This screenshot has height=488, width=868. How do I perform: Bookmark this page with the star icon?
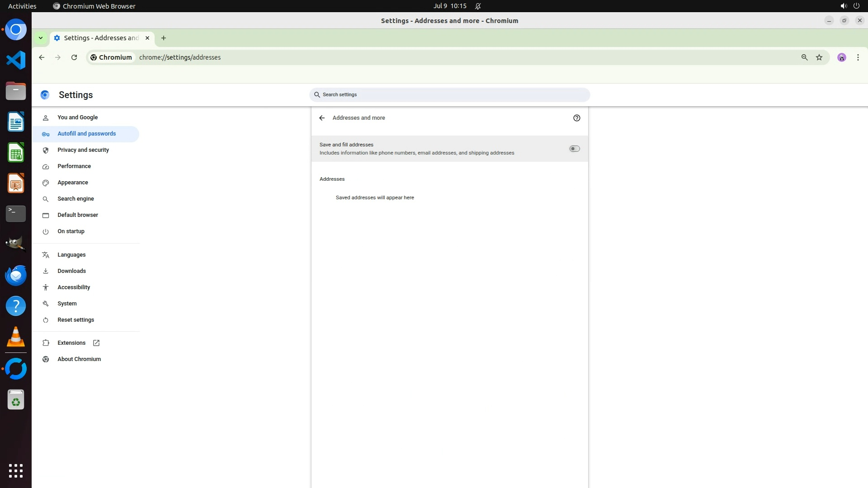click(819, 57)
